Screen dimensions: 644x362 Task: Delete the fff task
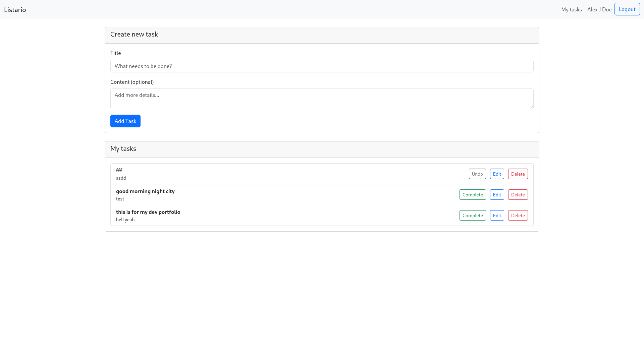[x=518, y=174]
